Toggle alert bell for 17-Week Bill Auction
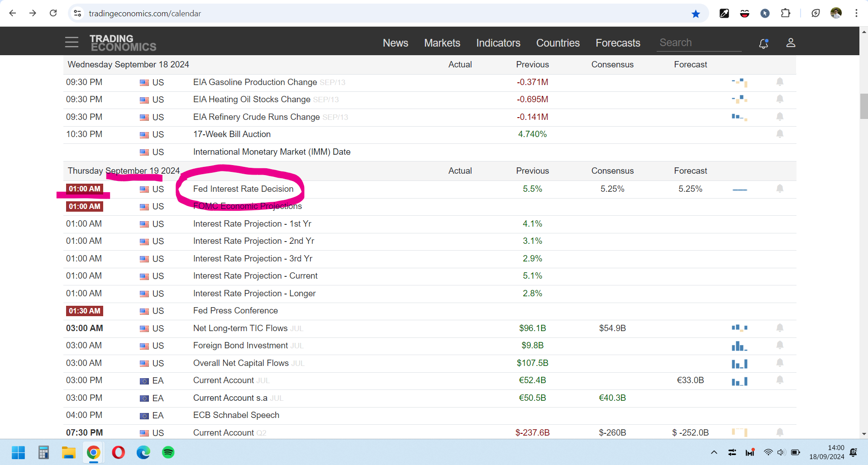Screen dimensions: 868x465 [x=780, y=134]
